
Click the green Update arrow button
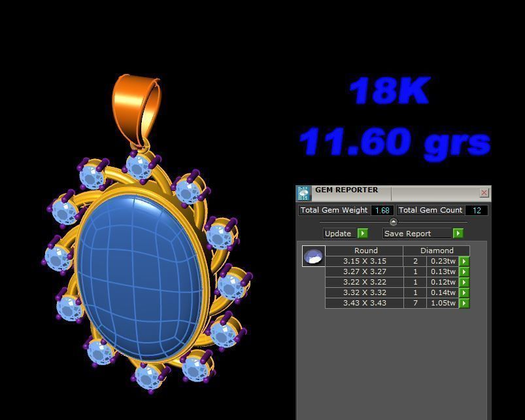click(363, 233)
